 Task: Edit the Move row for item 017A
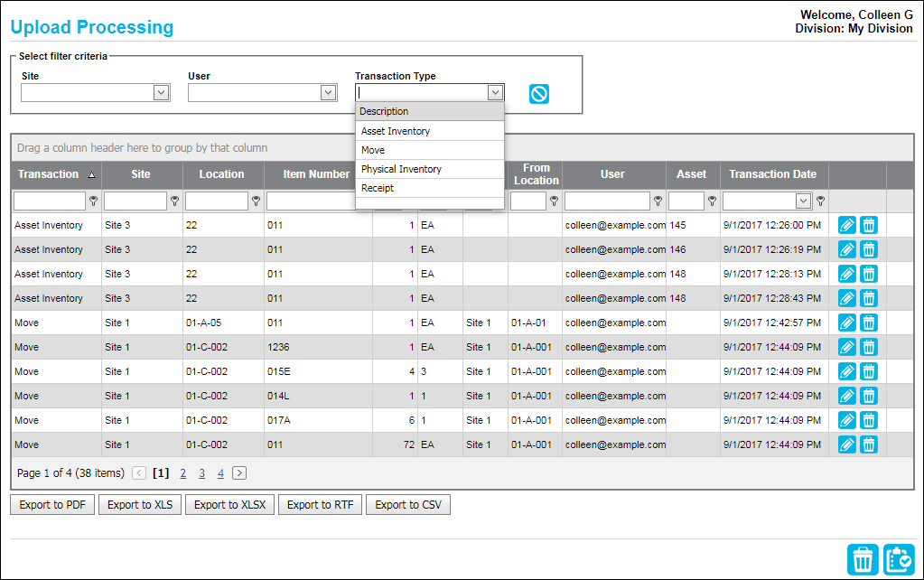[847, 420]
